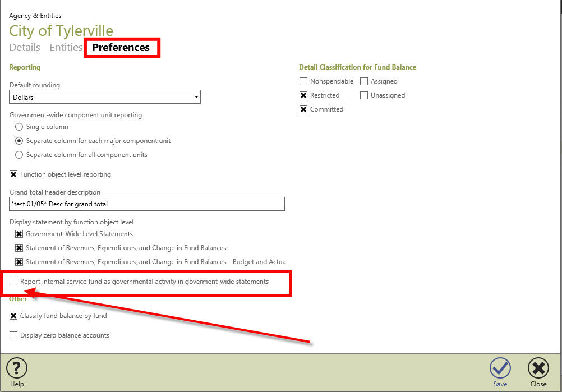Click the Save checkmark icon
Viewport: 562px width, 392px height.
(500, 368)
